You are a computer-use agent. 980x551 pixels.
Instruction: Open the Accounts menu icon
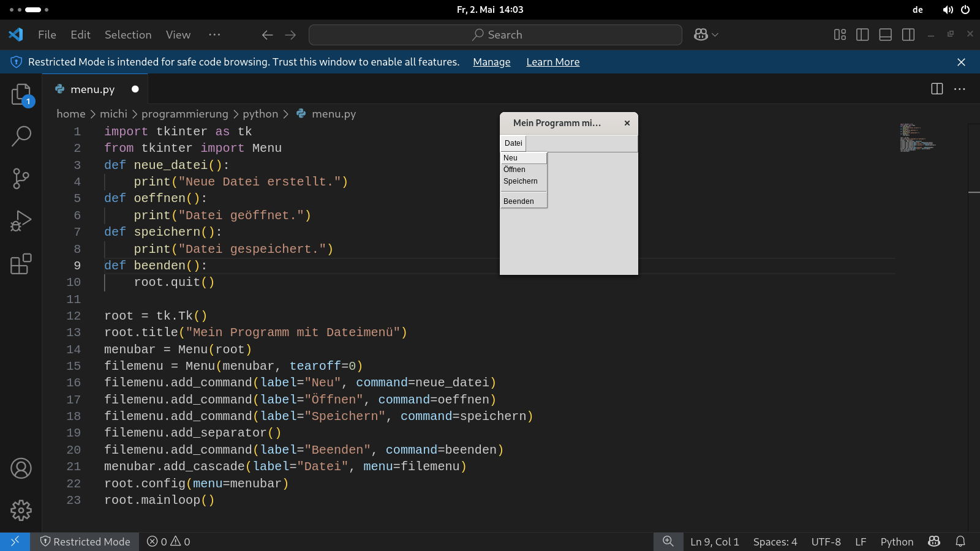[x=21, y=468]
